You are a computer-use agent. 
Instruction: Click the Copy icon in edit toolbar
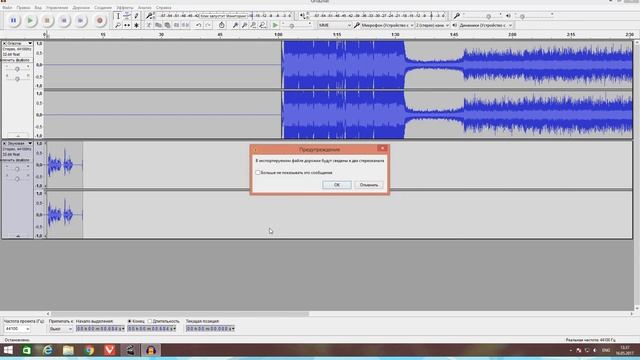coord(158,25)
